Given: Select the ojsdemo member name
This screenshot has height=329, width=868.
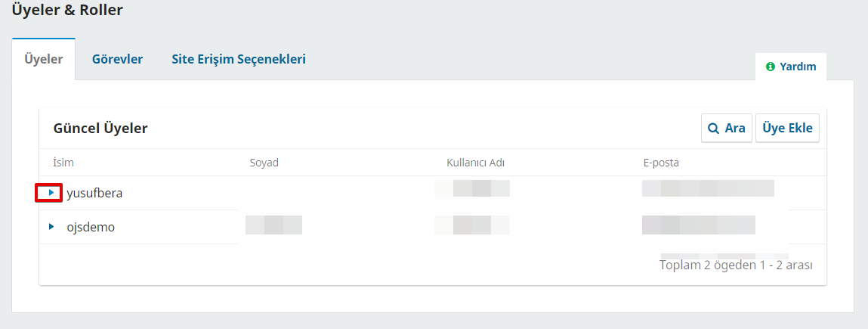Looking at the screenshot, I should pyautogui.click(x=91, y=227).
